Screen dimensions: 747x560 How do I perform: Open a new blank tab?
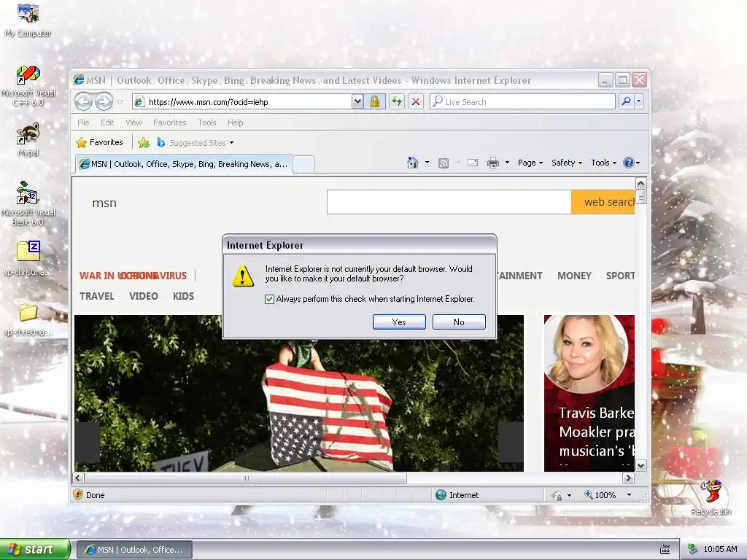click(x=303, y=164)
